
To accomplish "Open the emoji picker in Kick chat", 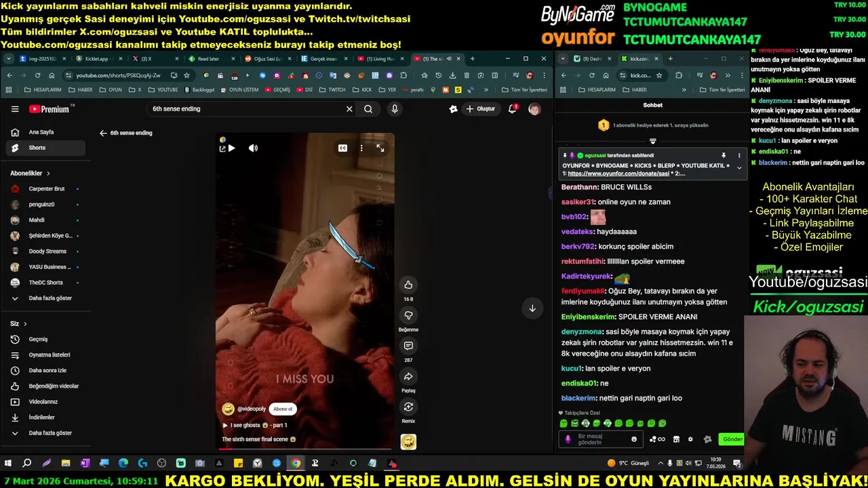I will 634,439.
